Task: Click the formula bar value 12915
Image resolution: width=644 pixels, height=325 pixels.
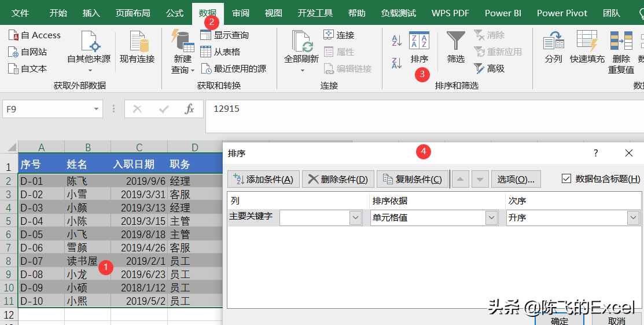Action: pos(226,109)
